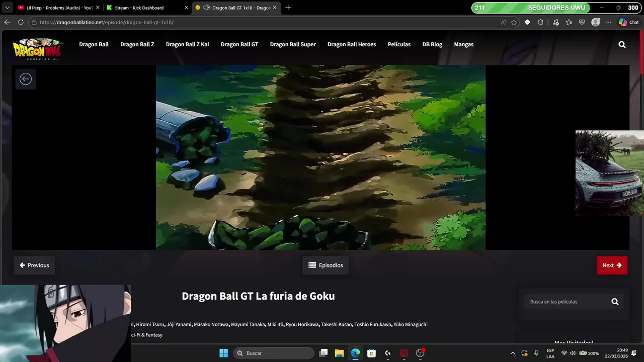
Task: Open the Dragon Ball Super menu item
Action: tap(293, 44)
